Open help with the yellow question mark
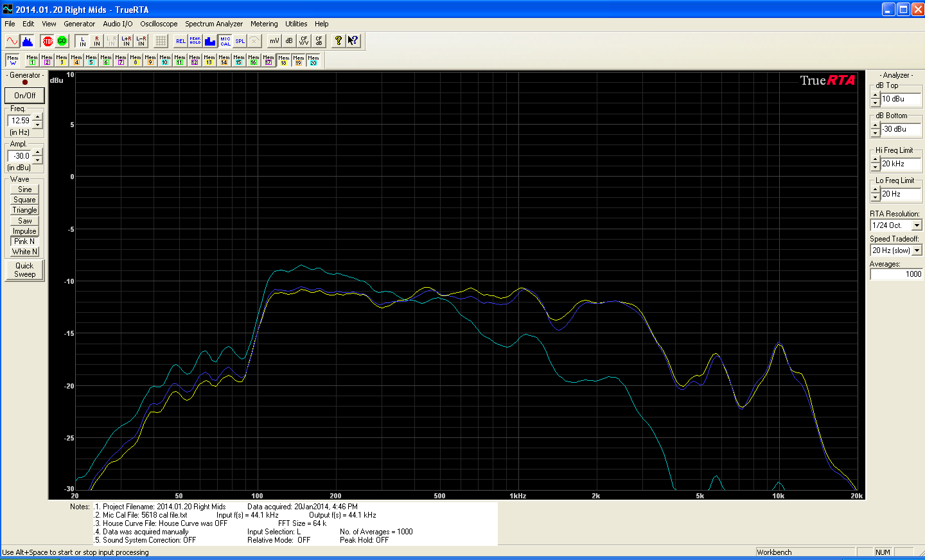Image resolution: width=925 pixels, height=560 pixels. 339,41
